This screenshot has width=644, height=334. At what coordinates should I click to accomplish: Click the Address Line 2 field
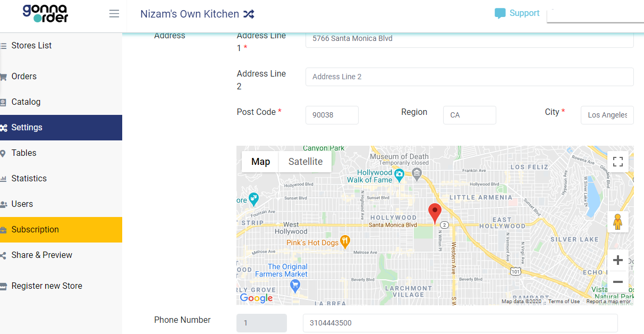469,77
